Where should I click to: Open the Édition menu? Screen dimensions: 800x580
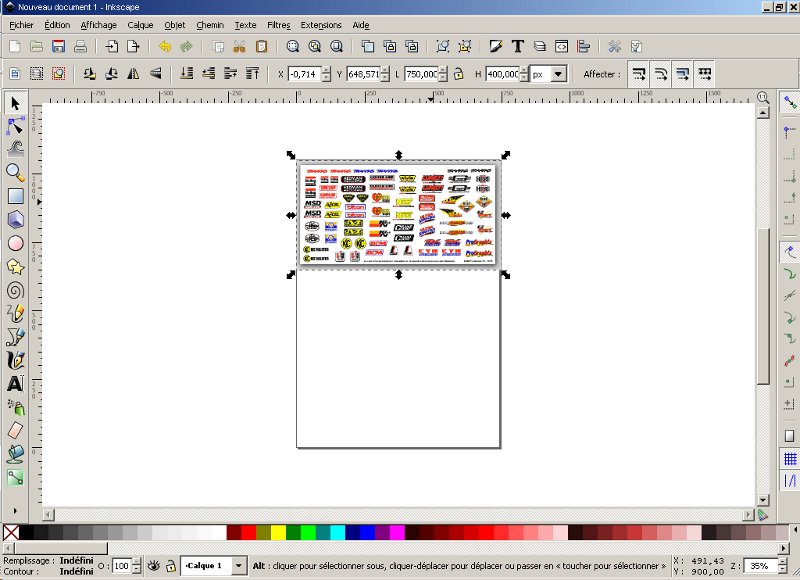click(x=57, y=25)
